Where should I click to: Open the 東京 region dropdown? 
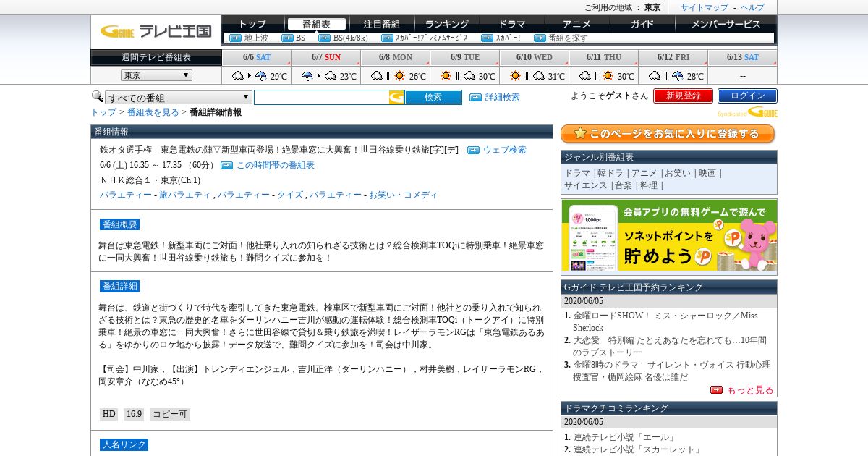tap(156, 75)
